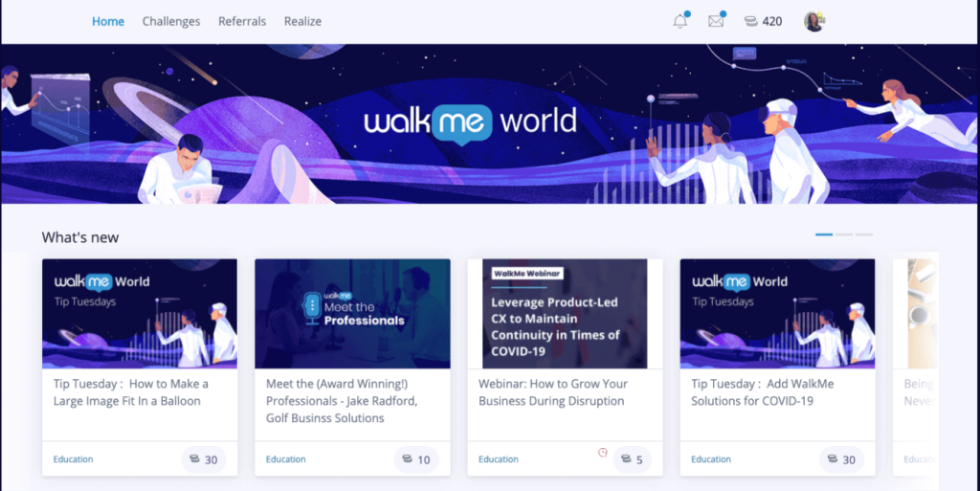Click the coins icon beside 420
Image resolution: width=980 pixels, height=491 pixels.
751,21
